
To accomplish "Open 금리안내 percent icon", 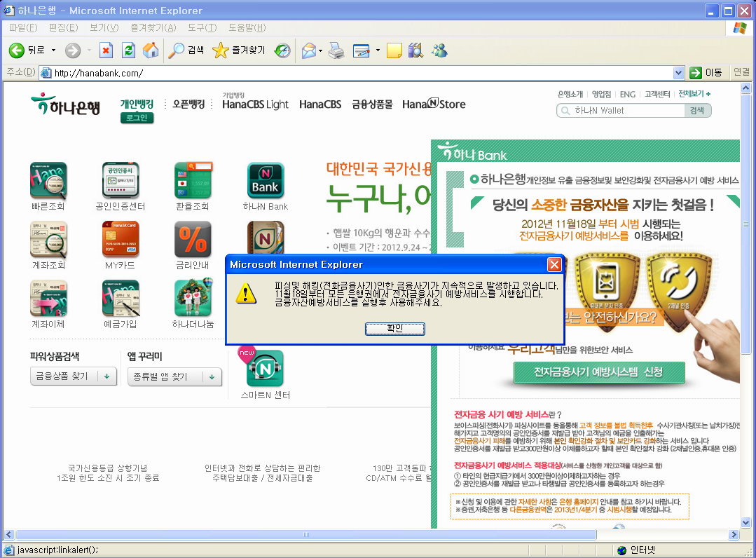I will pos(193,240).
